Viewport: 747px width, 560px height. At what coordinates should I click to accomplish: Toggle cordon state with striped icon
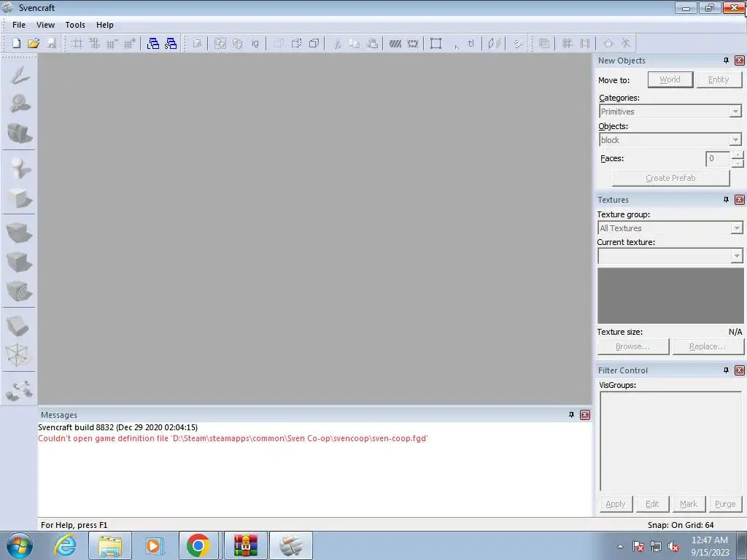tap(395, 43)
